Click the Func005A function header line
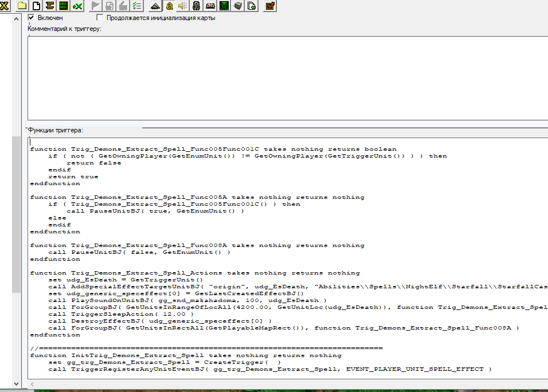 pyautogui.click(x=197, y=197)
